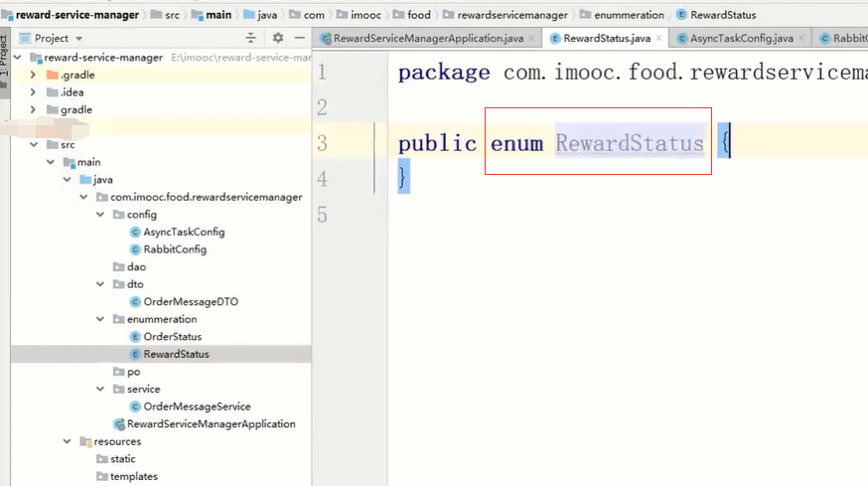
Task: Close the AsyncTaskConfig.java tab
Action: click(x=801, y=38)
